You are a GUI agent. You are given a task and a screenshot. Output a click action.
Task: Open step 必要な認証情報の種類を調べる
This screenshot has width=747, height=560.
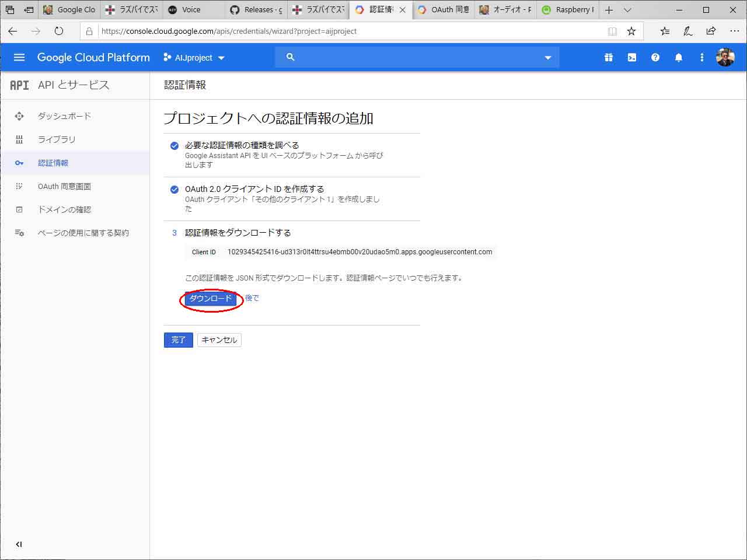point(242,145)
